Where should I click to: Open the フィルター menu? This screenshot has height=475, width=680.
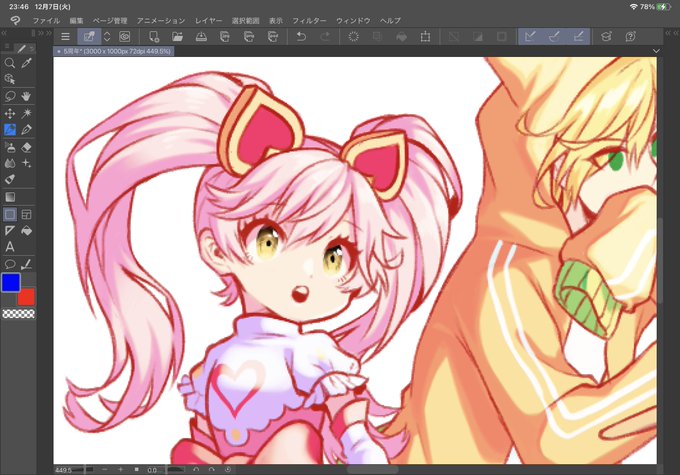click(x=309, y=20)
